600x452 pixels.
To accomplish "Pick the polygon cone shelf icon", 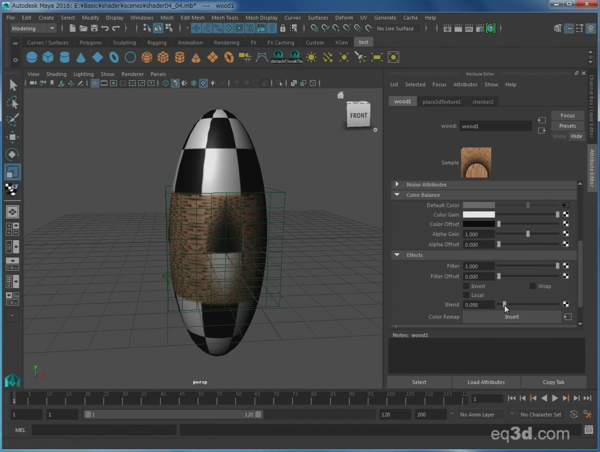I will [81, 58].
